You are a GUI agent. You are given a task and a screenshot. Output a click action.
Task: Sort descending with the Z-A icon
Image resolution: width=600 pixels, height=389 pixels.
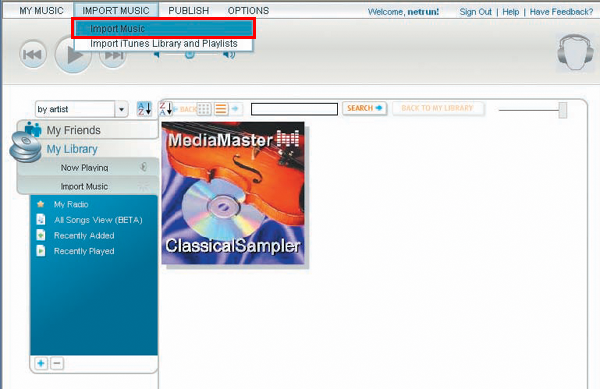click(x=166, y=109)
